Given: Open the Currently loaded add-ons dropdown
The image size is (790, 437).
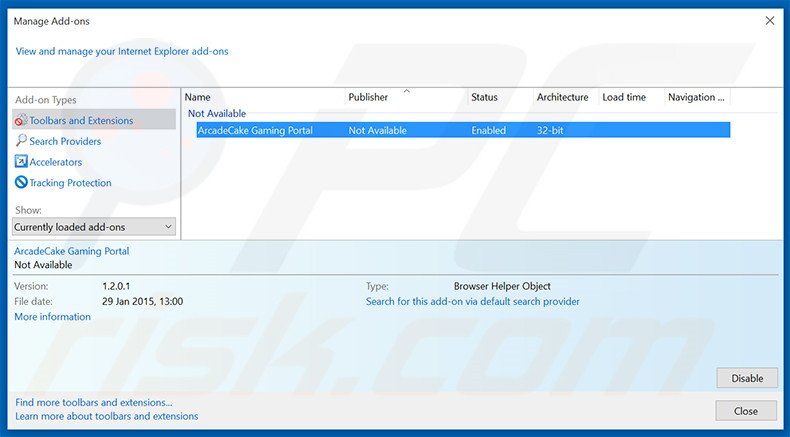Looking at the screenshot, I should [x=94, y=227].
